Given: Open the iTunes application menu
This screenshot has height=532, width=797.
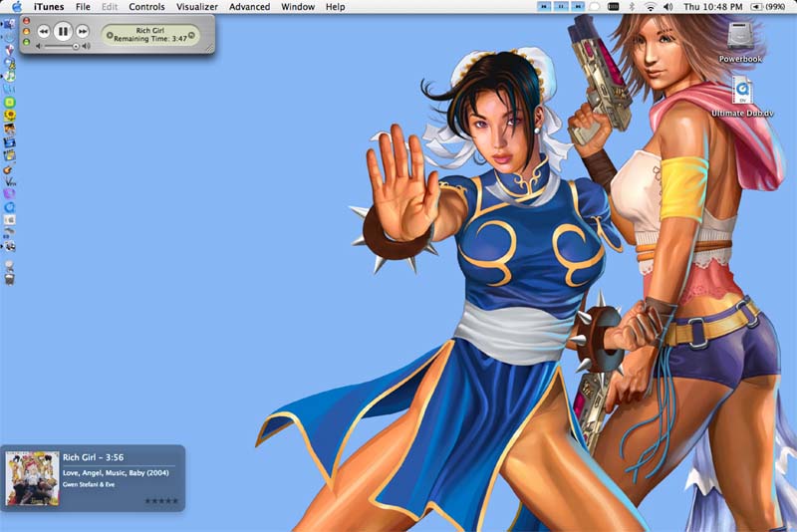Looking at the screenshot, I should pyautogui.click(x=49, y=7).
